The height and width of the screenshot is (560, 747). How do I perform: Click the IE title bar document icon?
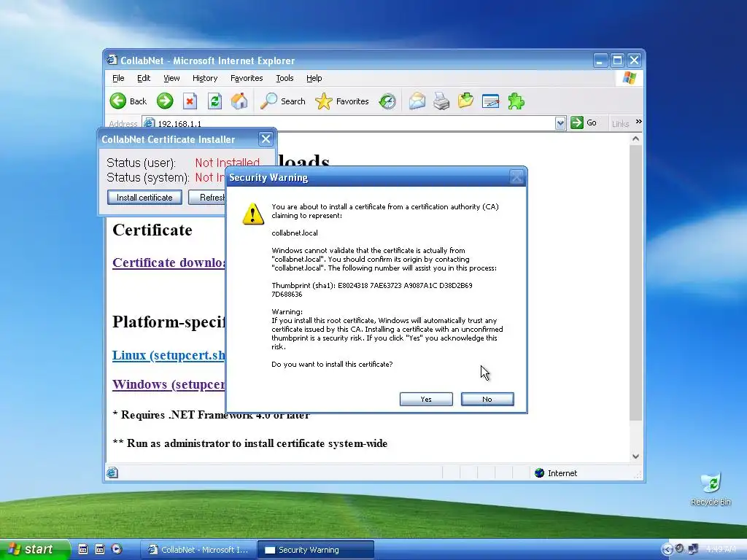[112, 60]
